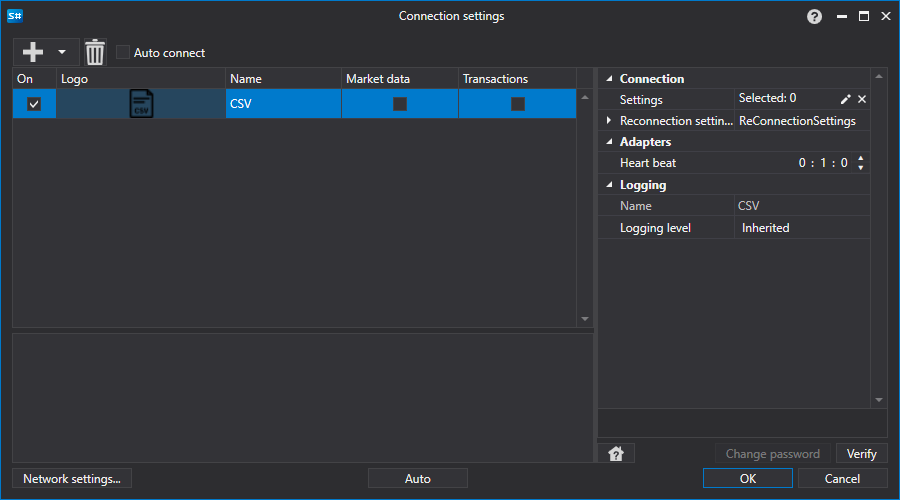The width and height of the screenshot is (900, 500).
Task: Decrease Heart beat with down arrow
Action: point(860,167)
